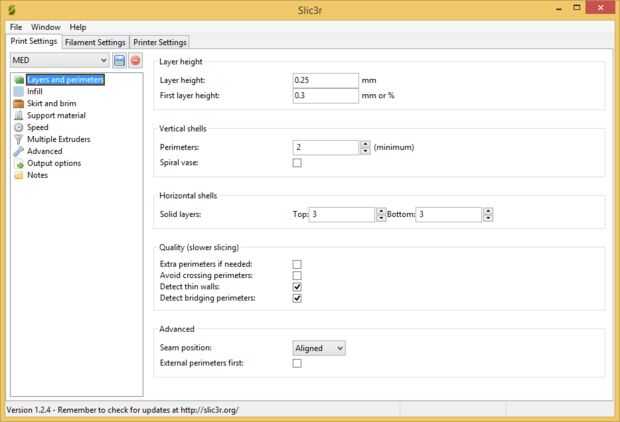Click the Output options icon
Image resolution: width=620 pixels, height=422 pixels.
pyautogui.click(x=19, y=163)
